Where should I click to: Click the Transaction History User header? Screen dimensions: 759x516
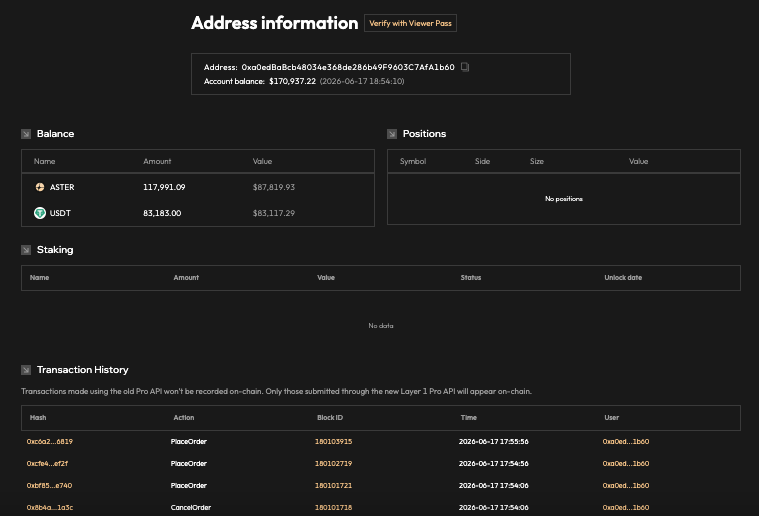[611, 417]
